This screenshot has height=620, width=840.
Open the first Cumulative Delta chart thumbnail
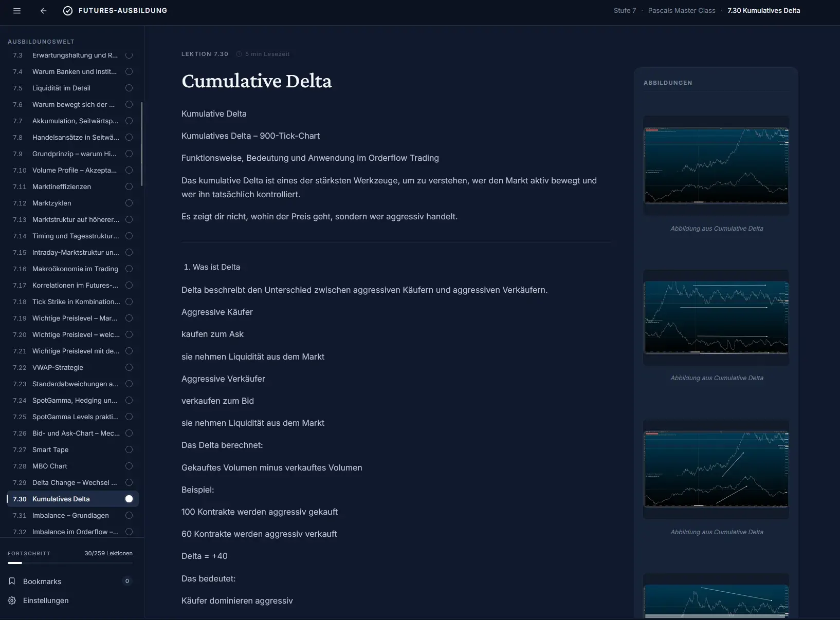point(716,165)
